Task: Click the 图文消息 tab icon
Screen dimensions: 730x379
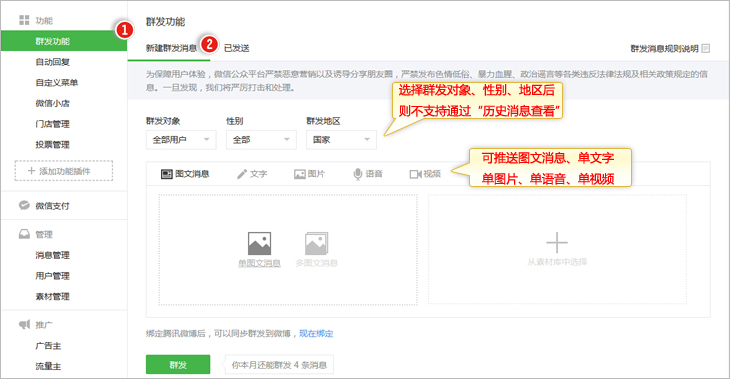Action: pos(167,174)
